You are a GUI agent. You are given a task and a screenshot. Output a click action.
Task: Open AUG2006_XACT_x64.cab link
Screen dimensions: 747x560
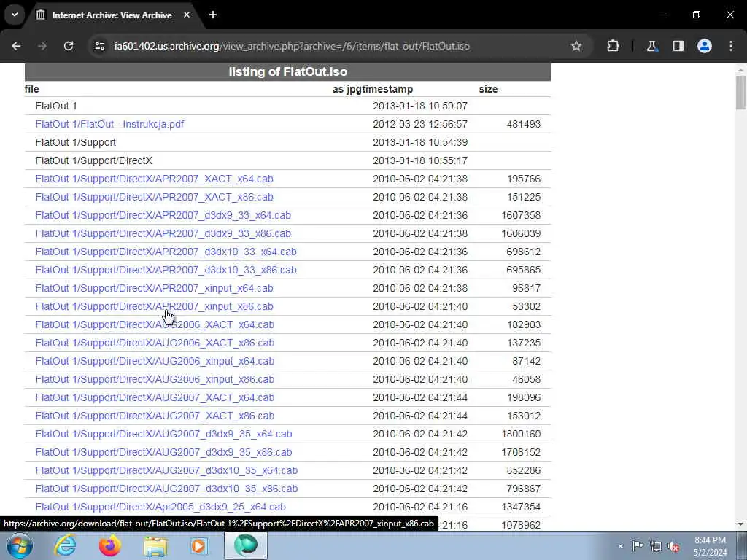pos(155,324)
